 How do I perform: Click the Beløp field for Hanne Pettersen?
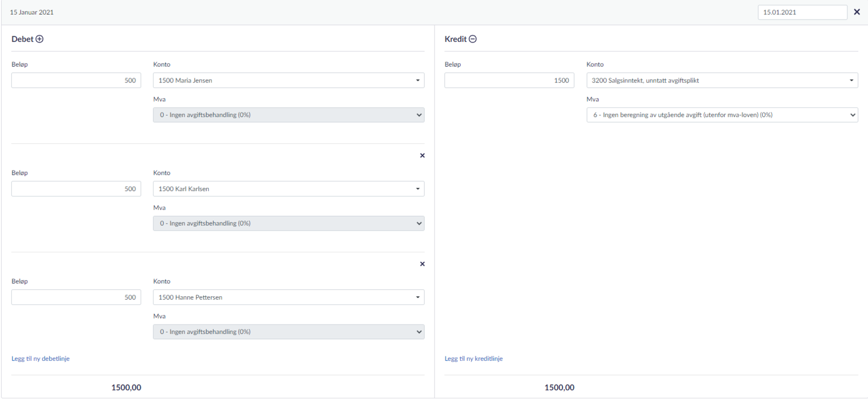[76, 297]
